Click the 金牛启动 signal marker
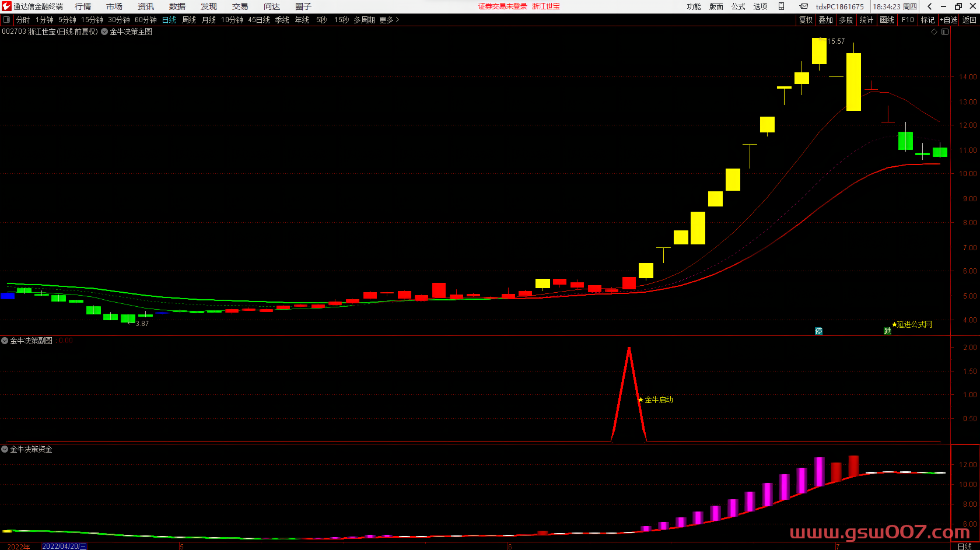This screenshot has width=980, height=550. tap(656, 400)
